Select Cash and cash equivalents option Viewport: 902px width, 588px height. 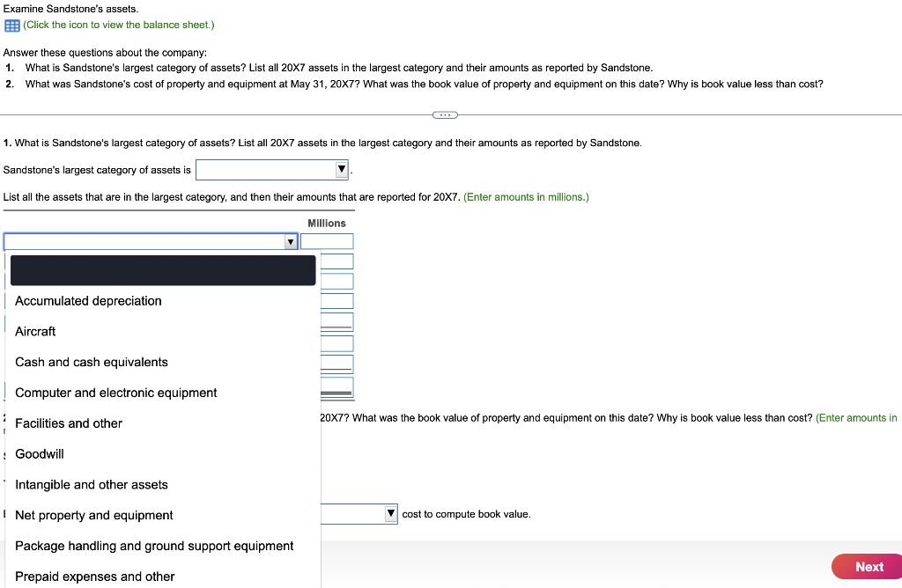[x=163, y=362]
